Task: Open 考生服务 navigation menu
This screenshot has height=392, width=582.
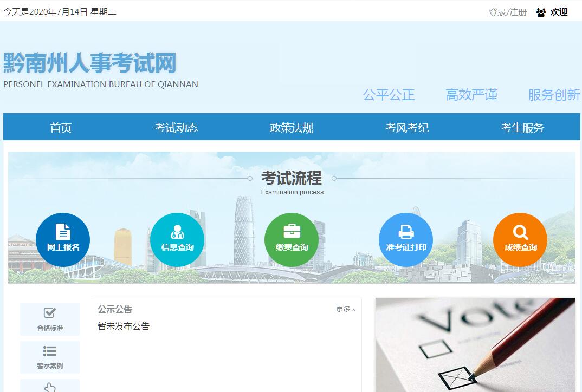Action: (522, 128)
